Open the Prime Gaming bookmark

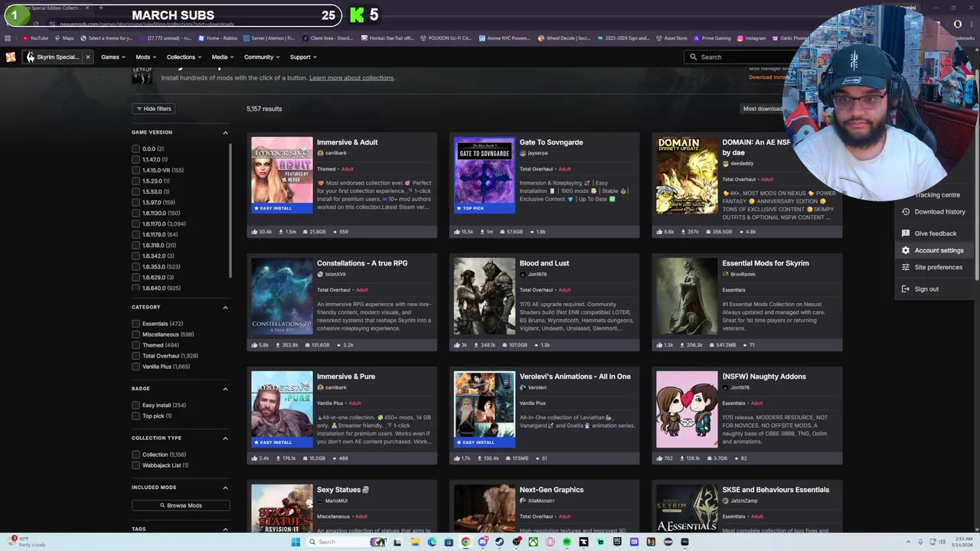pyautogui.click(x=712, y=38)
